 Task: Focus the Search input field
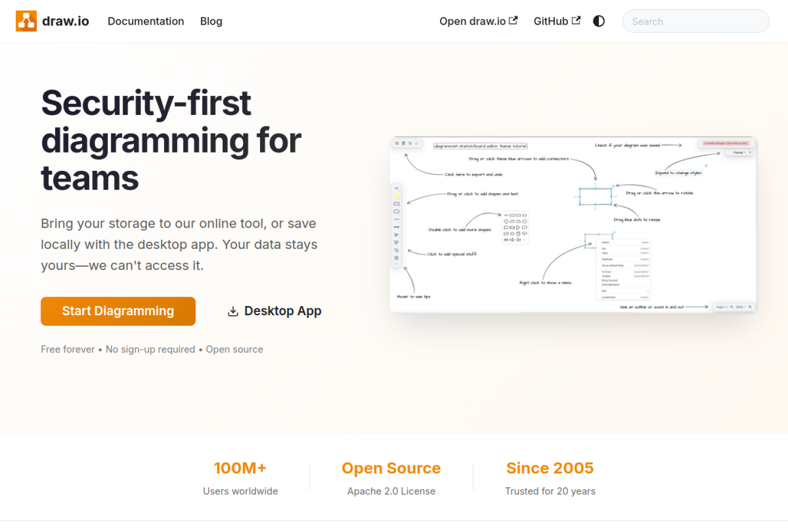[696, 21]
